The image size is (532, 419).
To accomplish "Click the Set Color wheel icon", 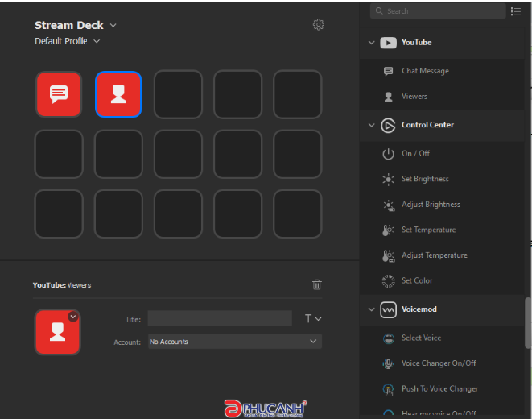I will 388,280.
